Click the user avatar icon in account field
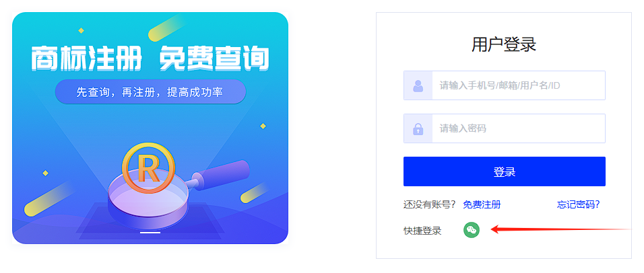 coord(418,85)
